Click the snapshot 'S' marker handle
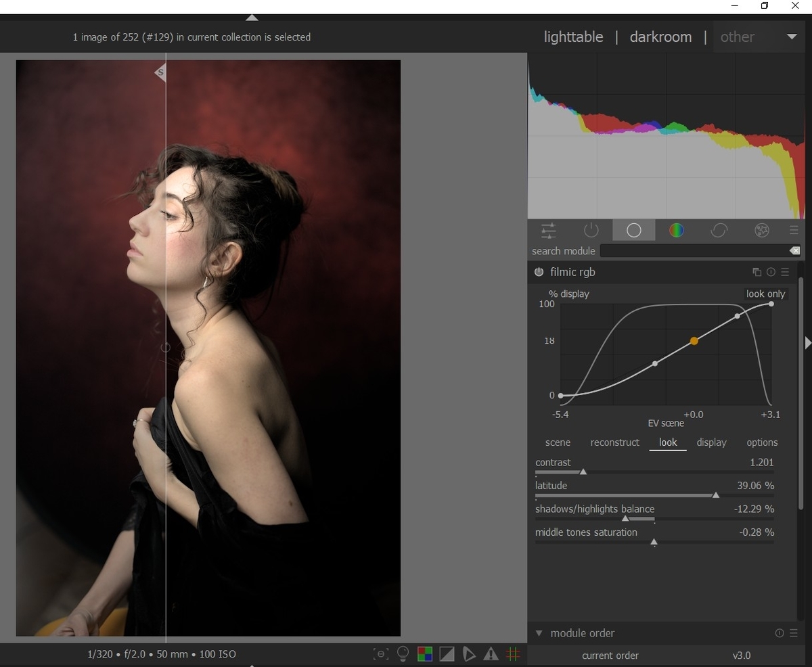The image size is (812, 667). tap(160, 72)
